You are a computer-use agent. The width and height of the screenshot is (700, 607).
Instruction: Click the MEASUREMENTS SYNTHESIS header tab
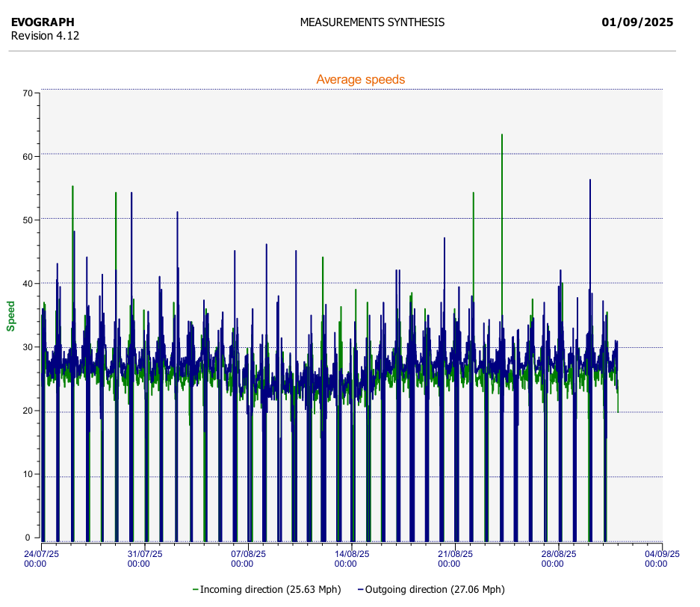tap(371, 22)
